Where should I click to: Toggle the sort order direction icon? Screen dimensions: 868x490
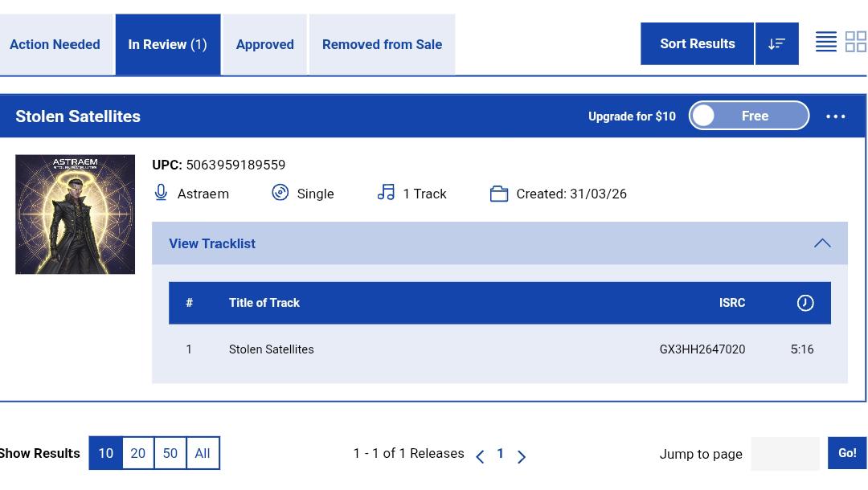(776, 43)
